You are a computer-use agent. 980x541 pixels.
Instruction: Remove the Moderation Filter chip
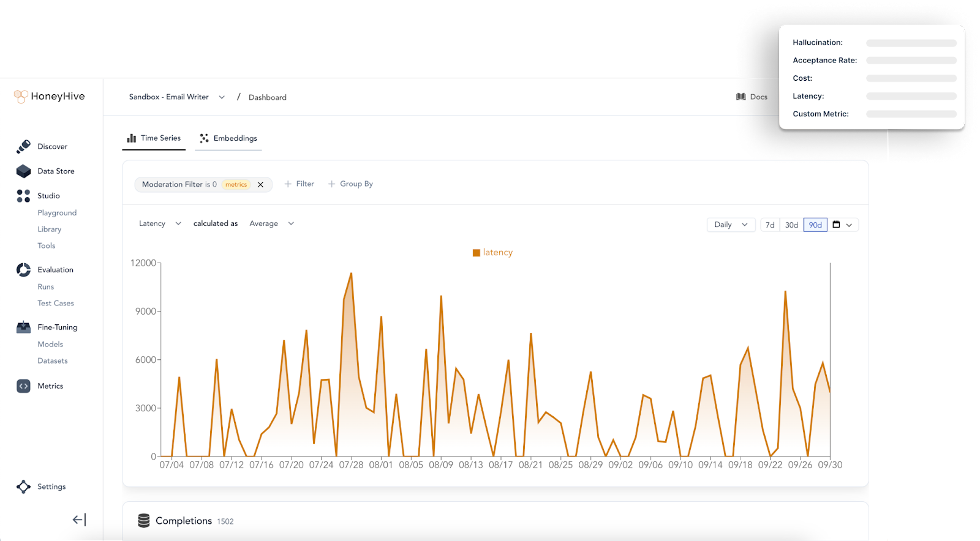260,184
